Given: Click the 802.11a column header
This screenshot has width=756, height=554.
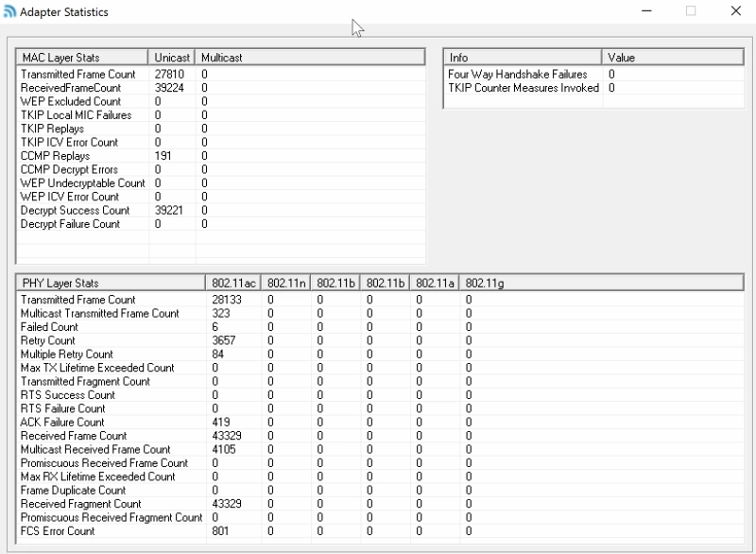Looking at the screenshot, I should point(435,283).
